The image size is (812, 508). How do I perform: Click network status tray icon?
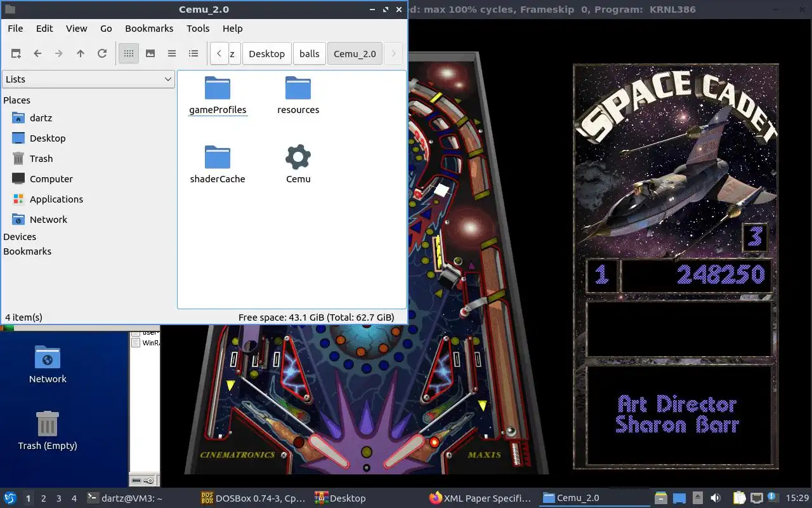click(x=757, y=498)
